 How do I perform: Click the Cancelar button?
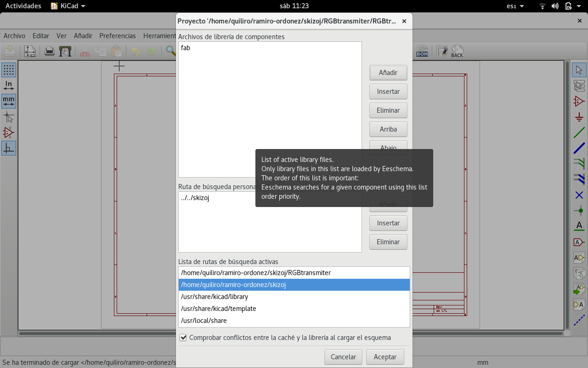344,357
